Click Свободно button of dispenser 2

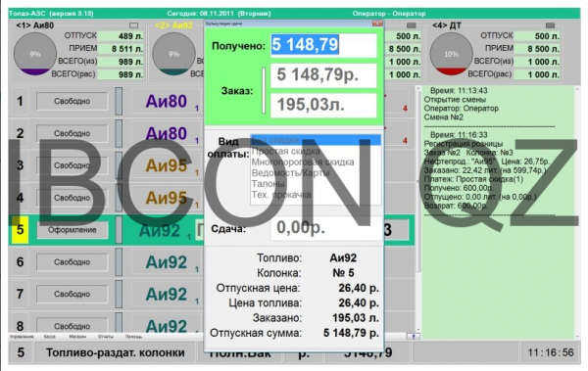click(x=72, y=133)
